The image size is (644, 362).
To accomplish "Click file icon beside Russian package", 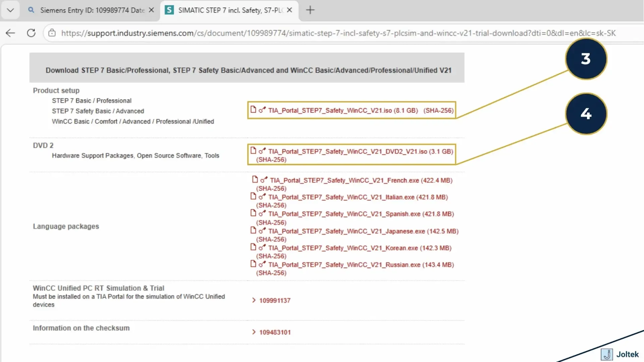I will point(253,264).
